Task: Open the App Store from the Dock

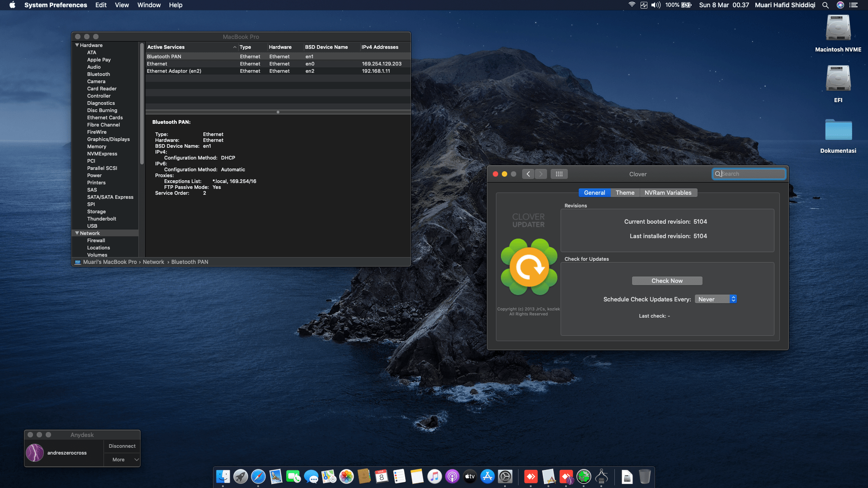Action: click(487, 477)
